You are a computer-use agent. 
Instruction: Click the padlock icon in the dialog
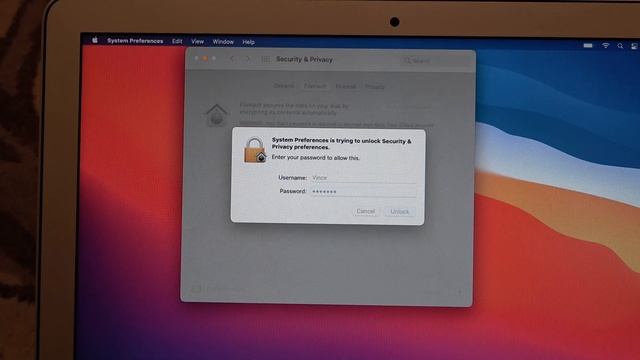coord(255,150)
